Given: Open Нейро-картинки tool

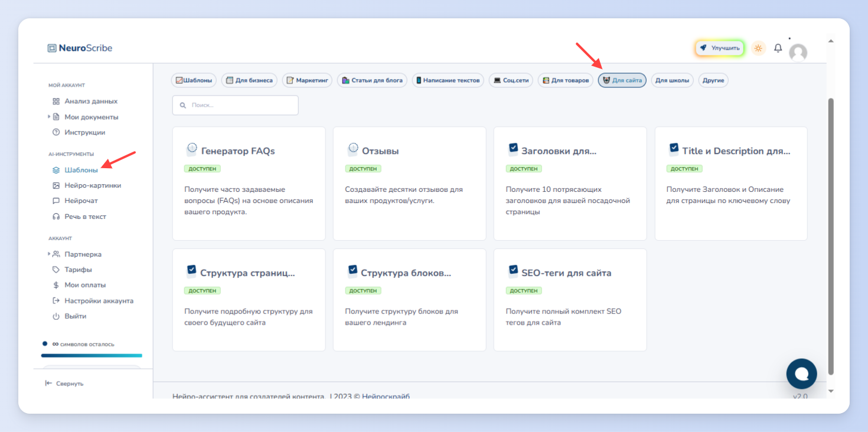Looking at the screenshot, I should pos(93,185).
